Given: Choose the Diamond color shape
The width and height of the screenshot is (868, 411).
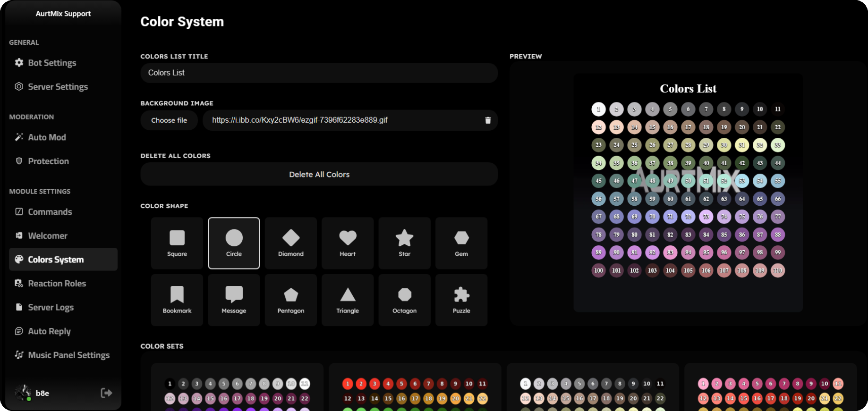Looking at the screenshot, I should tap(291, 243).
